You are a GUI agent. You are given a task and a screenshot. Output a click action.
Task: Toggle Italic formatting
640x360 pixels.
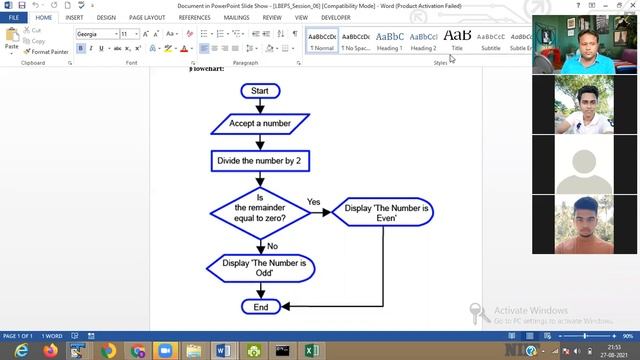click(91, 49)
